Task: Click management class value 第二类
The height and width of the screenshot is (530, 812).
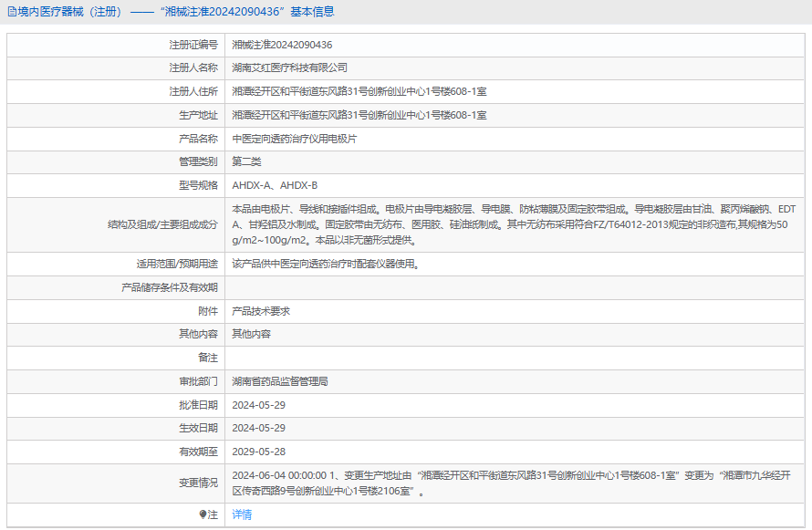Action: pyautogui.click(x=246, y=161)
